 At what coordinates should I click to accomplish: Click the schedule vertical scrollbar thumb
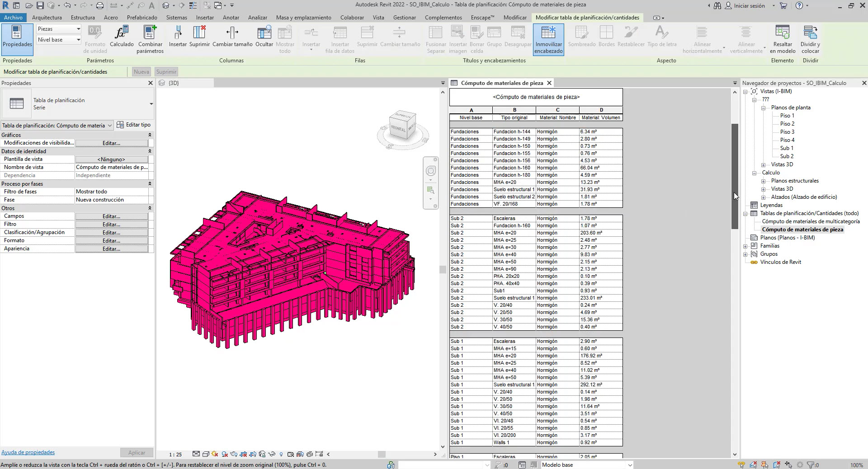pos(735,176)
